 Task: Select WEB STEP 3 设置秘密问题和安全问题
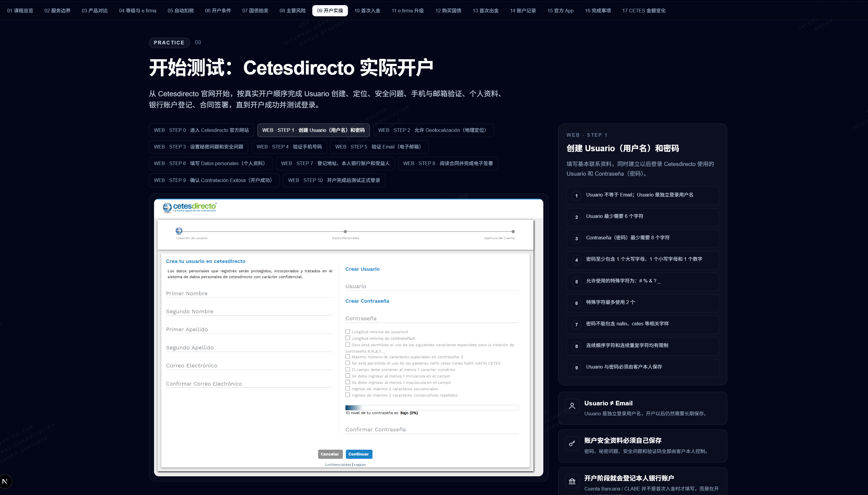click(x=199, y=147)
